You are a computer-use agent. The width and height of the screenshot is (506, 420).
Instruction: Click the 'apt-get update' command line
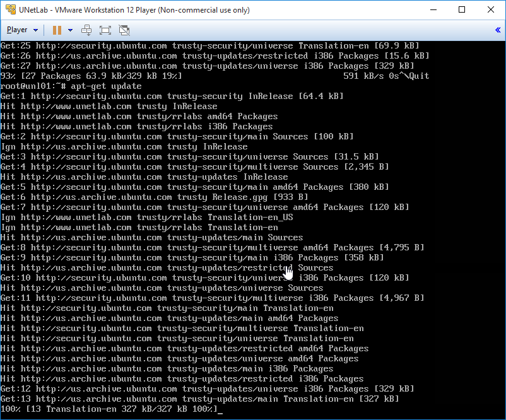pos(71,86)
